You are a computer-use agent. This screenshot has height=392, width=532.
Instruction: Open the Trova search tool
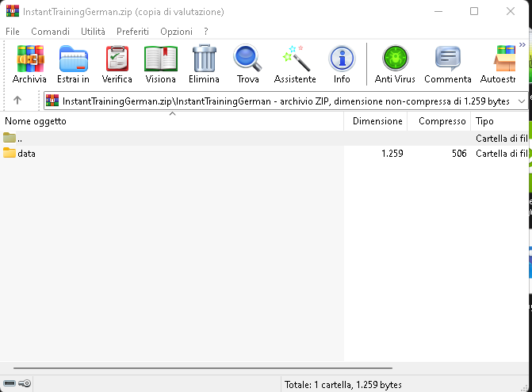(247, 64)
